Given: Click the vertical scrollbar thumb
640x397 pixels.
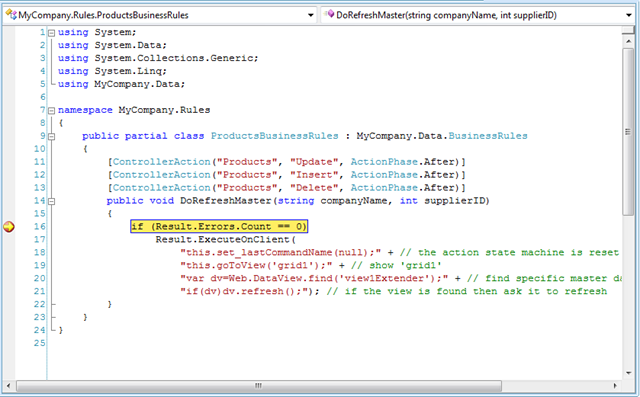Looking at the screenshot, I should click(628, 131).
